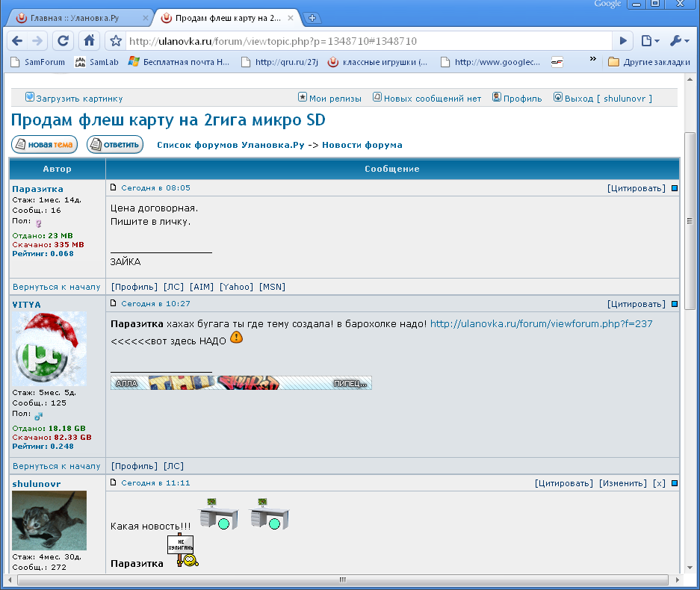This screenshot has width=700, height=590.
Task: Go forward using the browser forward arrow
Action: click(x=37, y=41)
